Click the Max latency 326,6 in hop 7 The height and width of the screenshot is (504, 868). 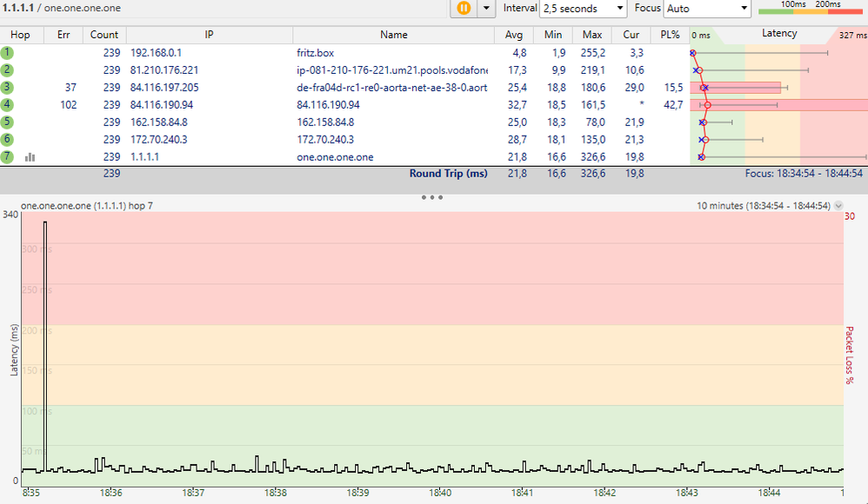click(593, 156)
